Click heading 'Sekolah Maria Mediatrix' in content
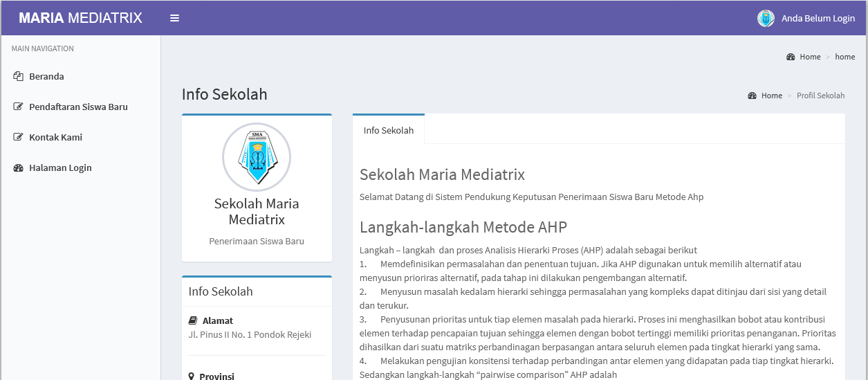This screenshot has height=380, width=868. [442, 174]
